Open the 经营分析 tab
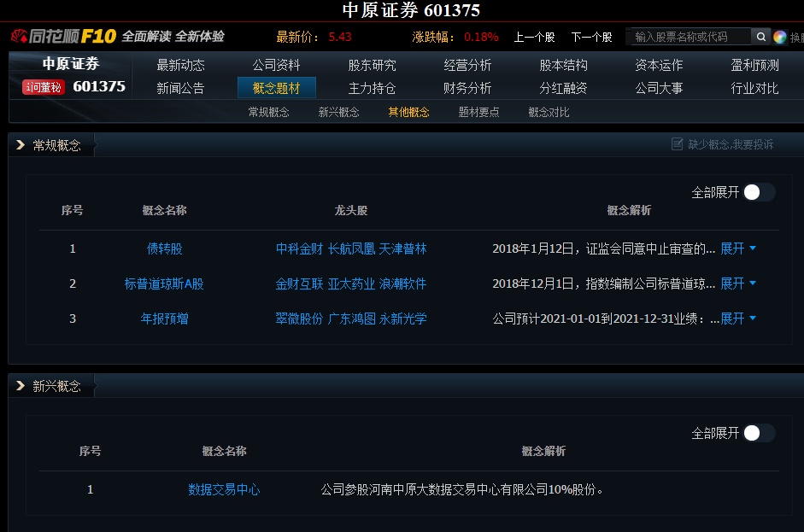Image resolution: width=804 pixels, height=532 pixels. tap(467, 65)
